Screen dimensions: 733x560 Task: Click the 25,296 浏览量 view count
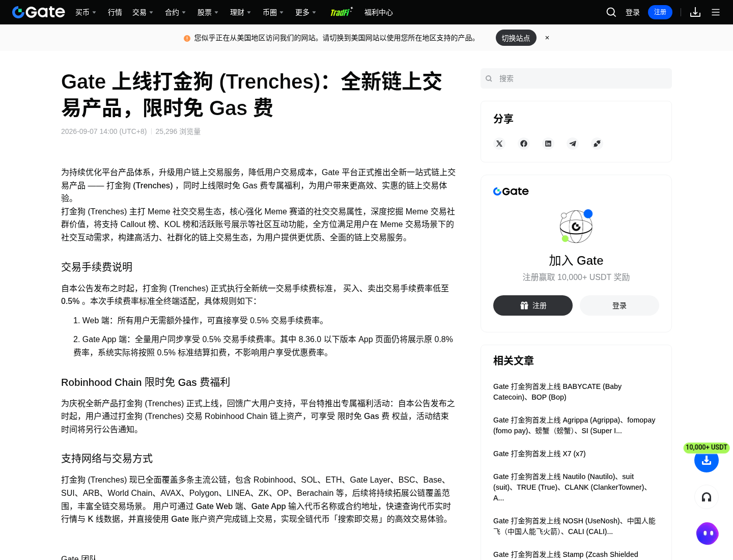178,131
